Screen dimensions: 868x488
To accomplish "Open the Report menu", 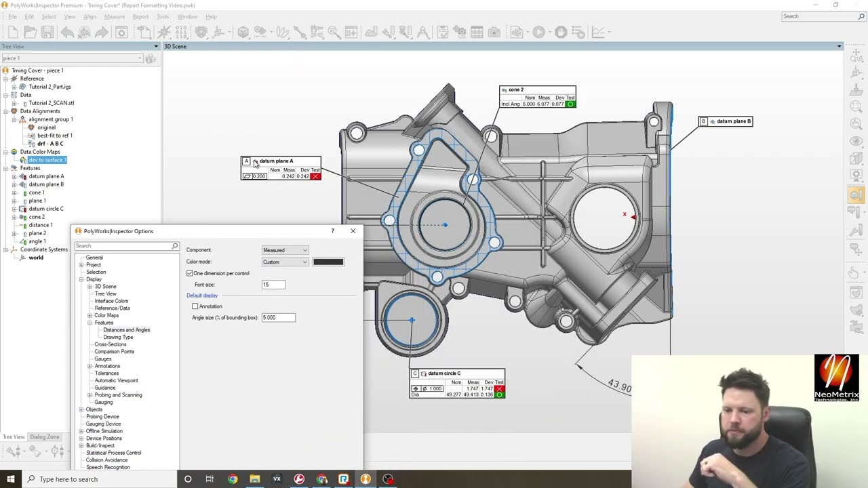I will [x=140, y=17].
